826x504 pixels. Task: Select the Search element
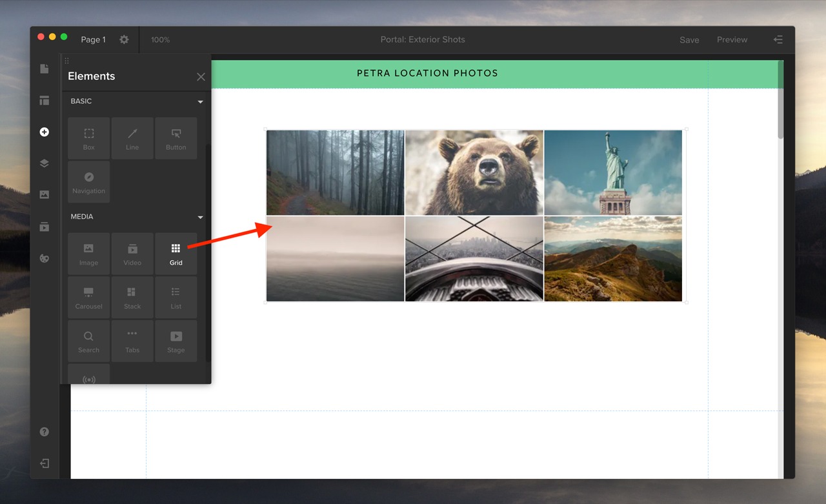[89, 341]
